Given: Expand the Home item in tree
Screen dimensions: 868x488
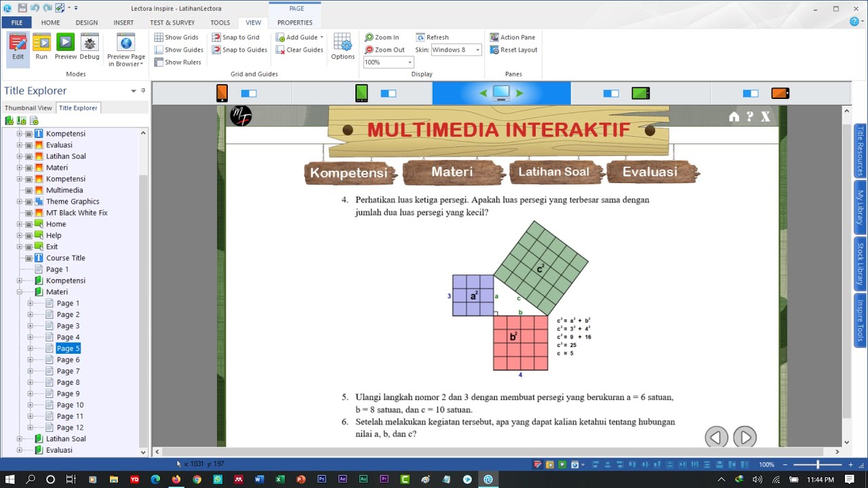Looking at the screenshot, I should (20, 224).
